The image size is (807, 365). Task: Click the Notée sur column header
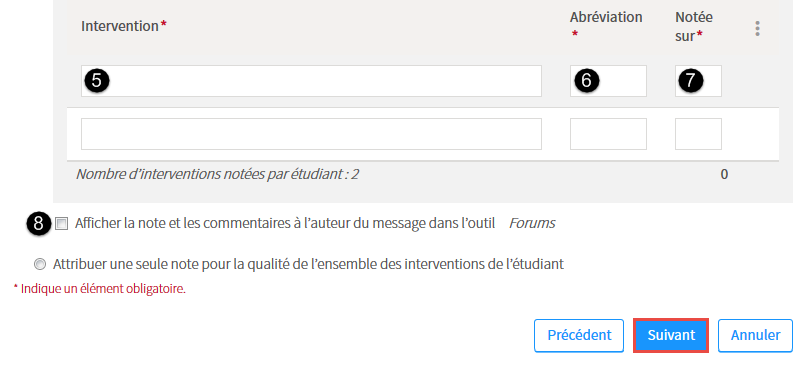[694, 26]
